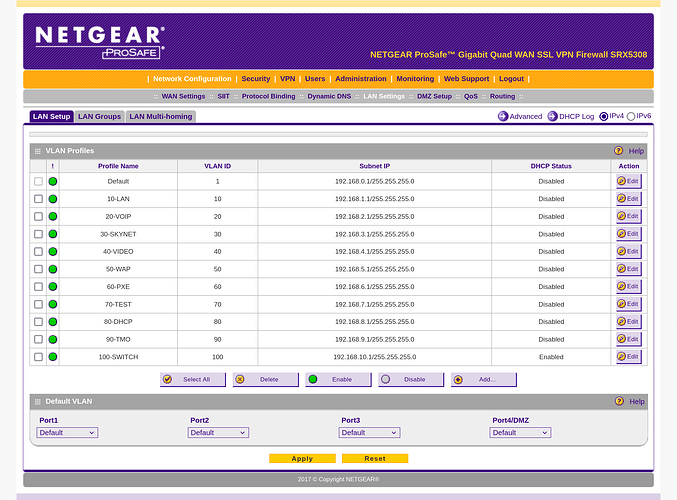Select the IPv6 radio button

point(631,116)
